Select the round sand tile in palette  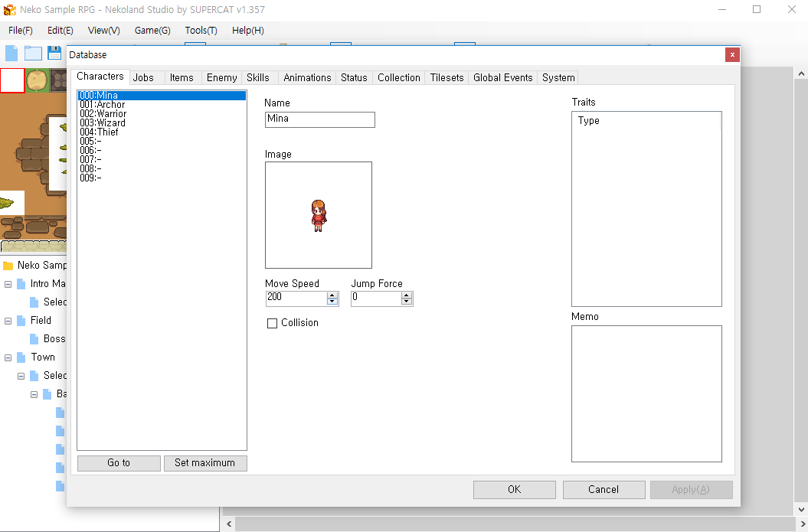click(x=37, y=80)
